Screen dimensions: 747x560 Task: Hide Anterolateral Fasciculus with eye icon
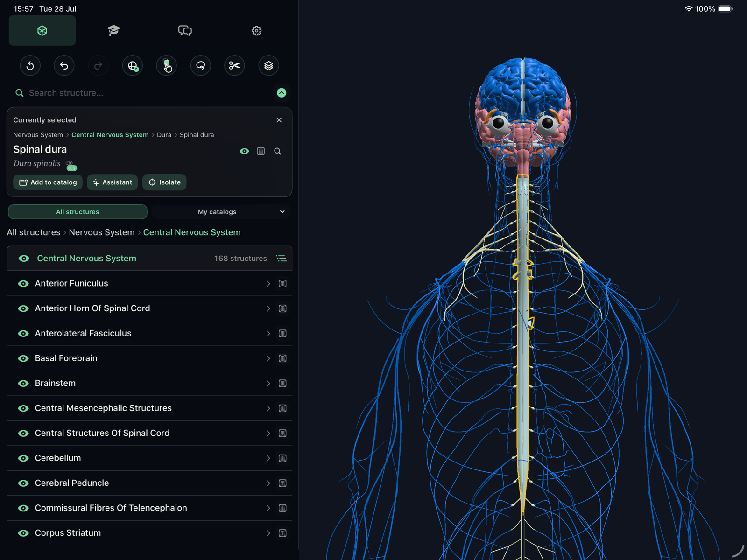pyautogui.click(x=23, y=334)
